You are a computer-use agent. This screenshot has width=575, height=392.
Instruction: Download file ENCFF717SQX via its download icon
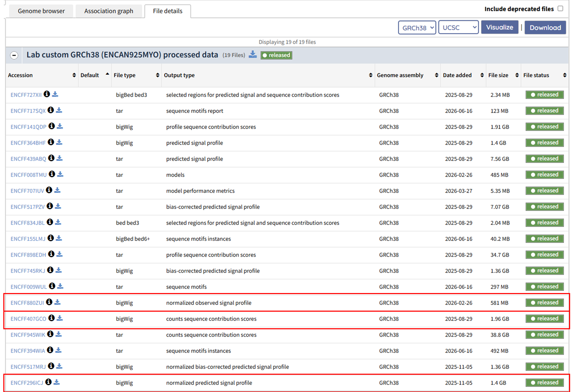point(59,110)
